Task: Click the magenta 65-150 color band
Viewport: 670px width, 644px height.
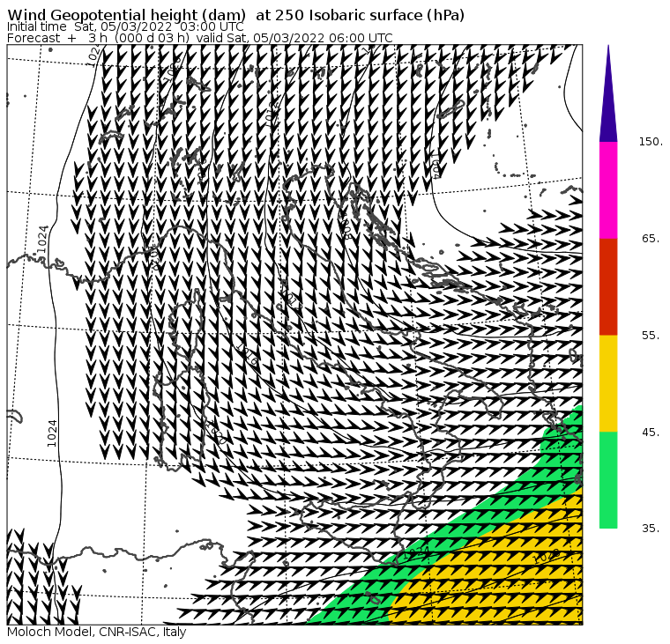Action: click(608, 190)
